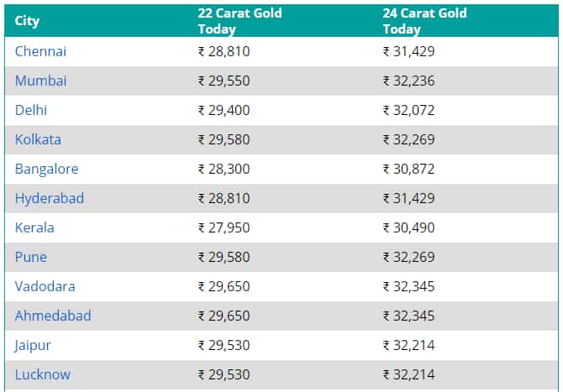The width and height of the screenshot is (563, 392).
Task: Select Kerala 22 carat price ₹ 27,950
Action: 224,227
